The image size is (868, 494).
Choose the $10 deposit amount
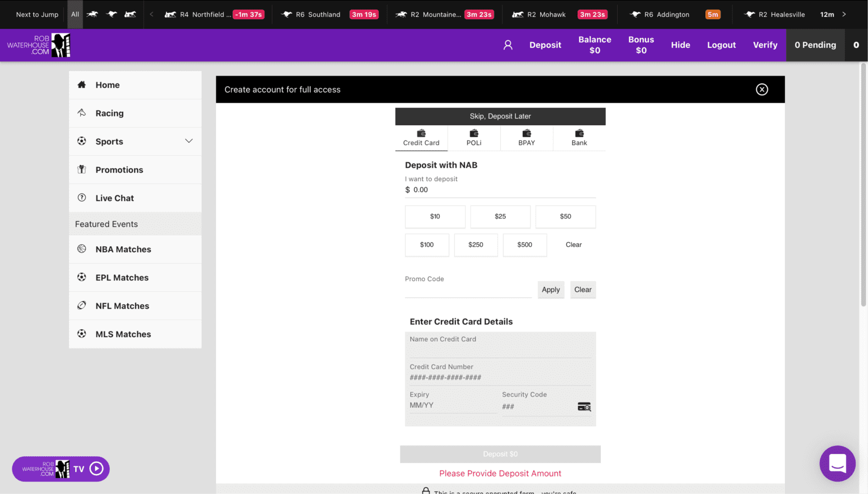435,217
